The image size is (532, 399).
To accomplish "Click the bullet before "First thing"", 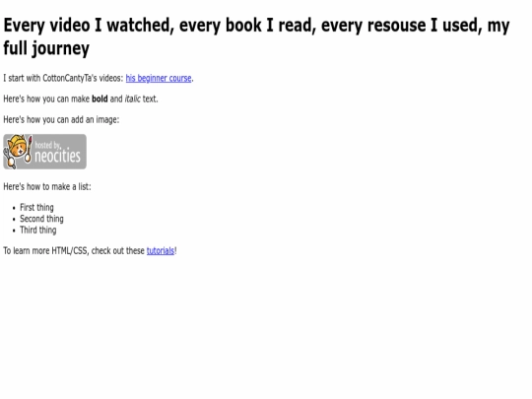I will (14, 208).
